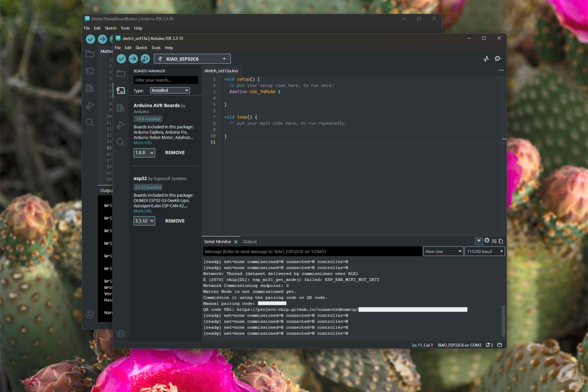Start Debugging in sketch_oct13a toolbar
The image size is (588, 392).
coord(145,59)
